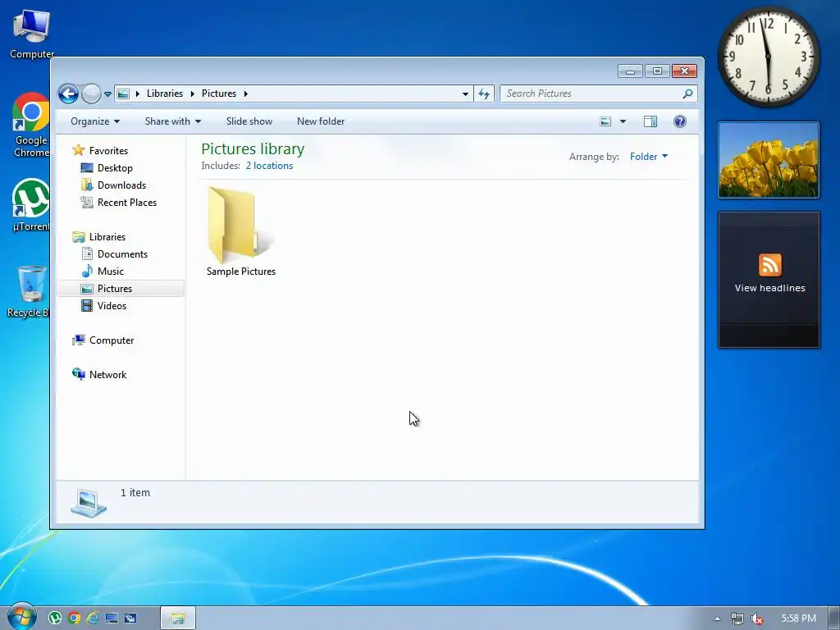This screenshot has width=840, height=630.
Task: Click the Windows Explorer taskbar button
Action: [178, 619]
